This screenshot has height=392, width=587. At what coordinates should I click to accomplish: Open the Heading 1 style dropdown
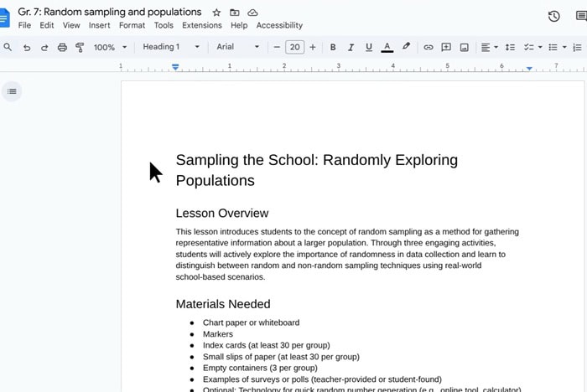tap(171, 47)
